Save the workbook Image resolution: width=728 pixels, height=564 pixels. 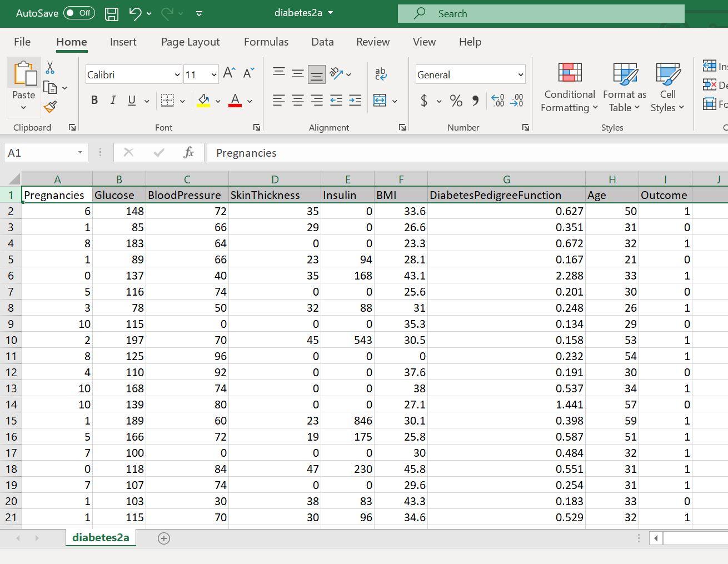111,13
